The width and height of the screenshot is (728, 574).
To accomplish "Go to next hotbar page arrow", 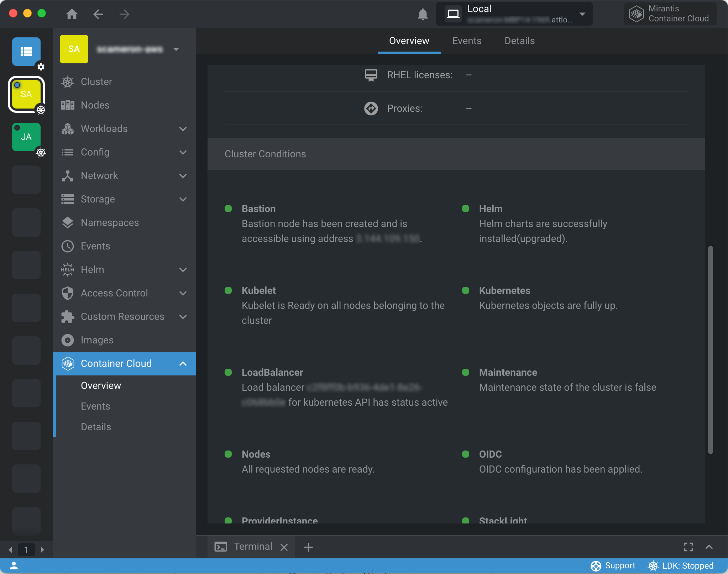I will click(42, 550).
